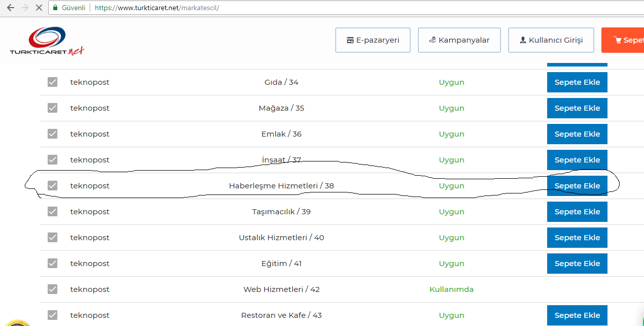Open Kampanyalar with the hand icon
This screenshot has height=326, width=644.
[x=459, y=40]
